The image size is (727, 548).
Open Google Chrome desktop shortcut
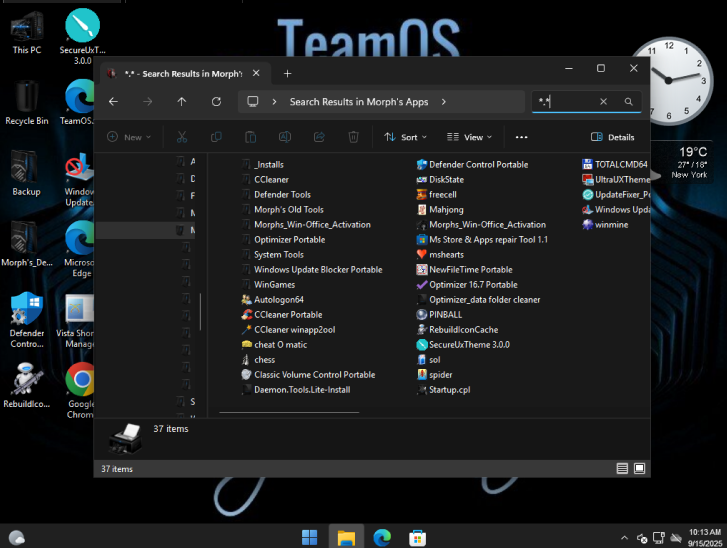point(81,390)
